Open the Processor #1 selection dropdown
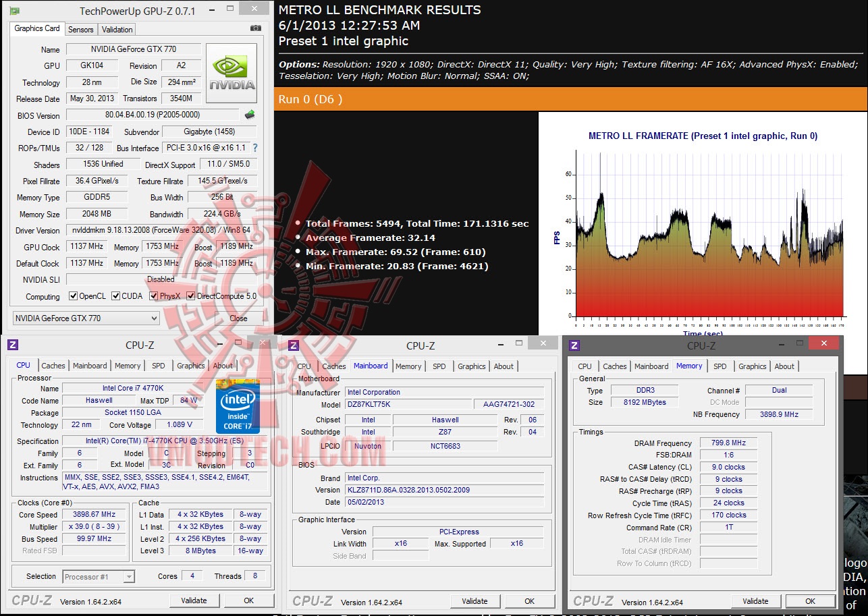868x616 pixels. 99,577
